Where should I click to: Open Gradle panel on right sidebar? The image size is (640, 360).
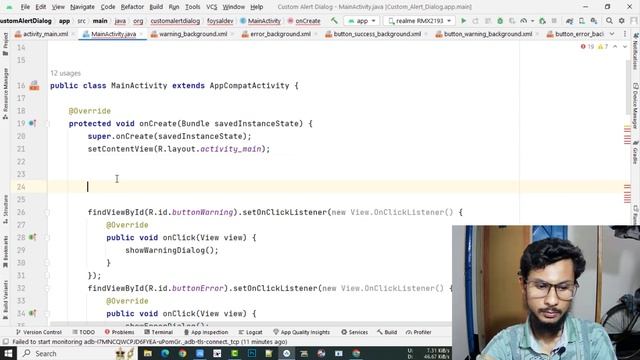[636, 153]
